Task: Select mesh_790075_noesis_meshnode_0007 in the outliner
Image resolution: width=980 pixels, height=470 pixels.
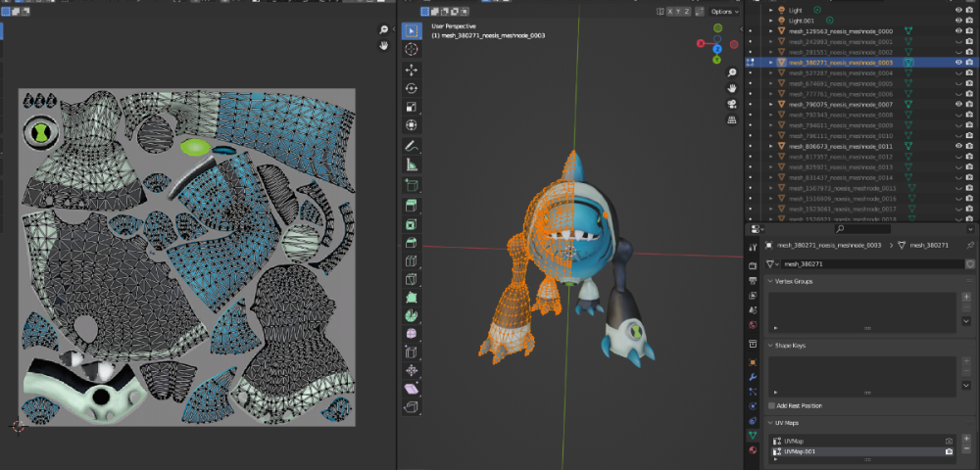Action: [840, 104]
